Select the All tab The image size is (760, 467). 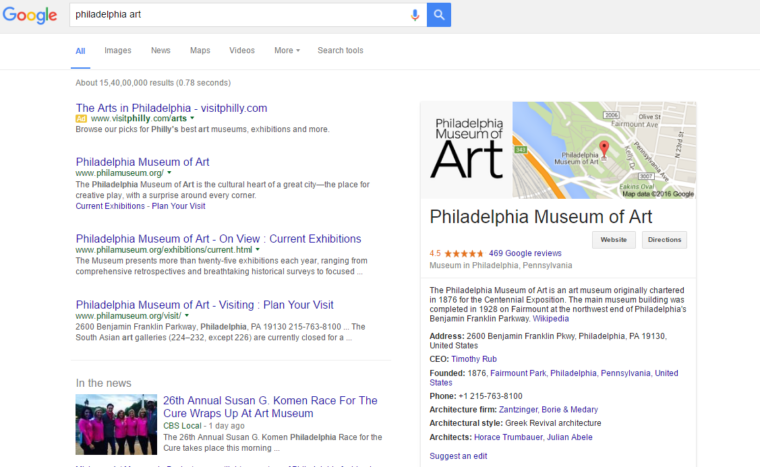(80, 51)
